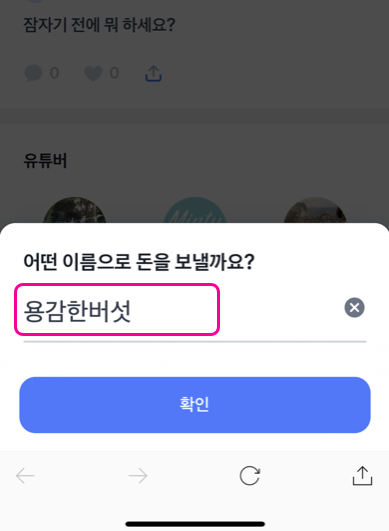Reload the page with the refresh icon

250,475
